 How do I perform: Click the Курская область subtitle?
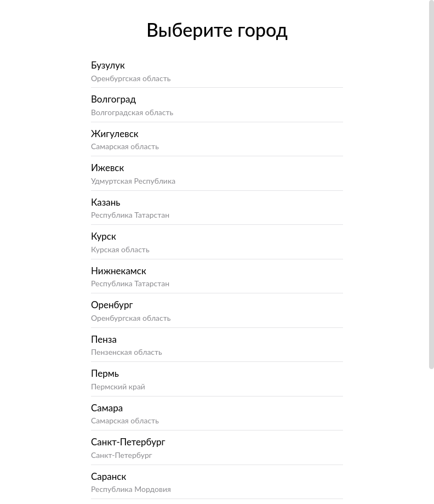point(120,250)
